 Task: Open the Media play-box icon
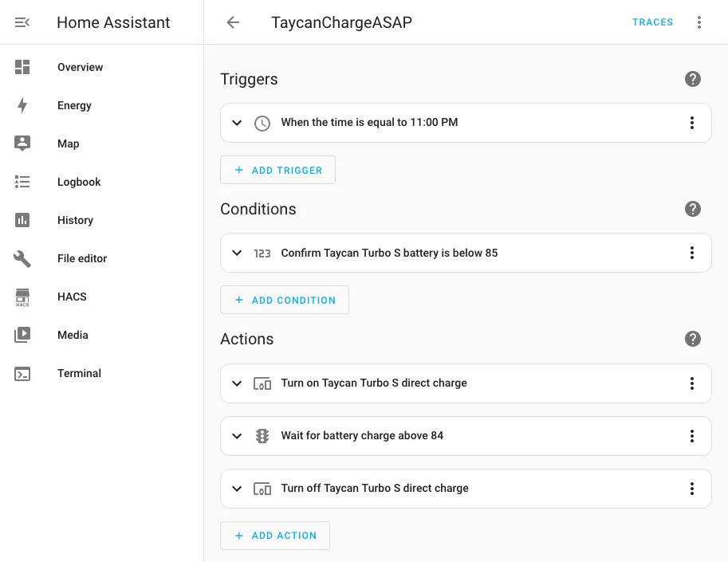point(22,335)
